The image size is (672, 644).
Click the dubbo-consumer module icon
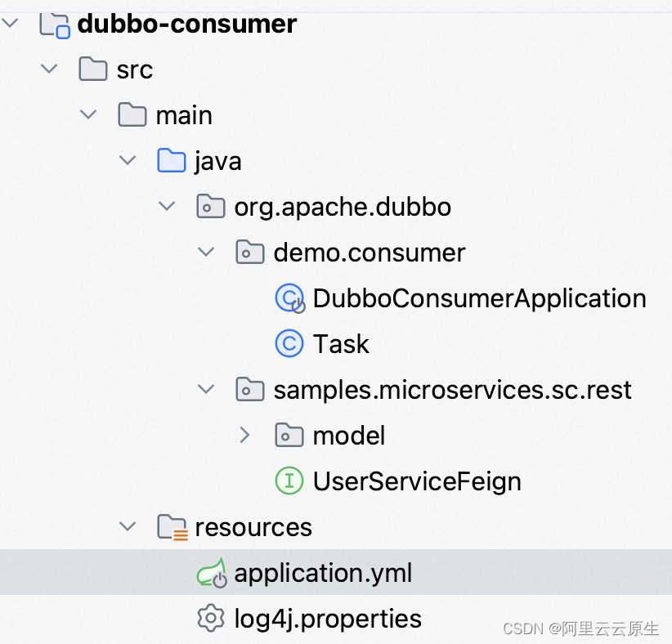coord(55,25)
